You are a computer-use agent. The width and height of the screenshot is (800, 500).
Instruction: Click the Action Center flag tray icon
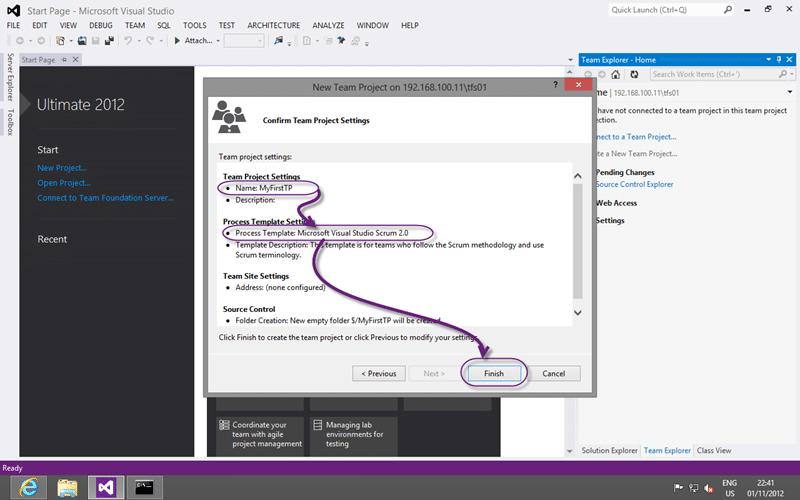pyautogui.click(x=678, y=488)
